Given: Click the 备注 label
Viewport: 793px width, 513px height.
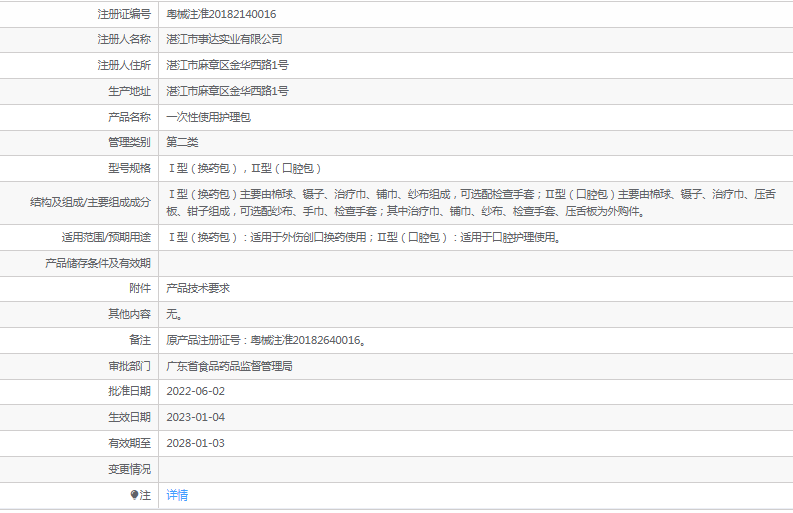Looking at the screenshot, I should (x=140, y=340).
